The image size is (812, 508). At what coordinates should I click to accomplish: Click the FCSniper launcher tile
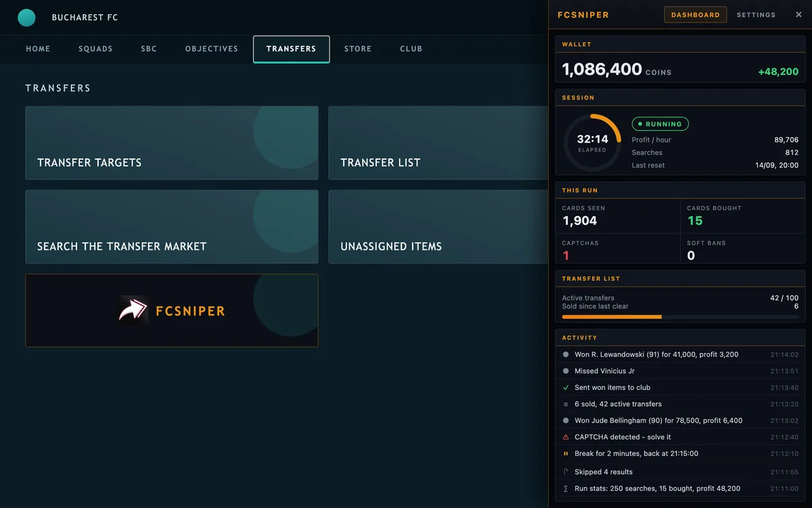pyautogui.click(x=172, y=310)
